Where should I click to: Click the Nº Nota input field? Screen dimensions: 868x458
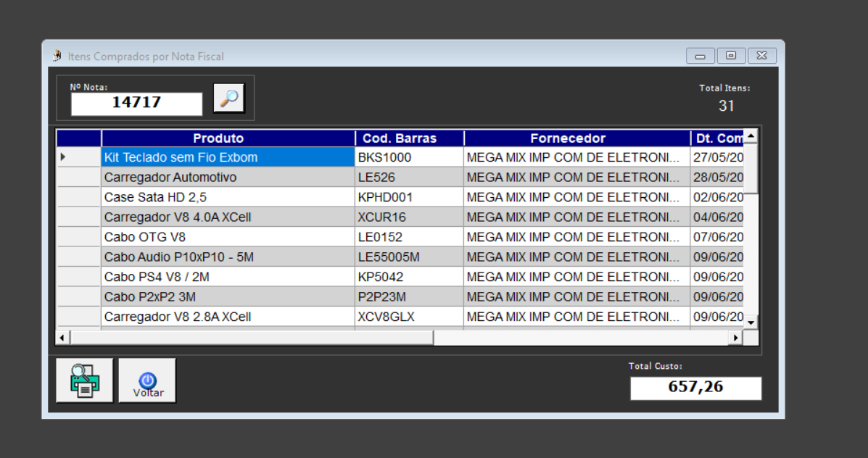136,103
